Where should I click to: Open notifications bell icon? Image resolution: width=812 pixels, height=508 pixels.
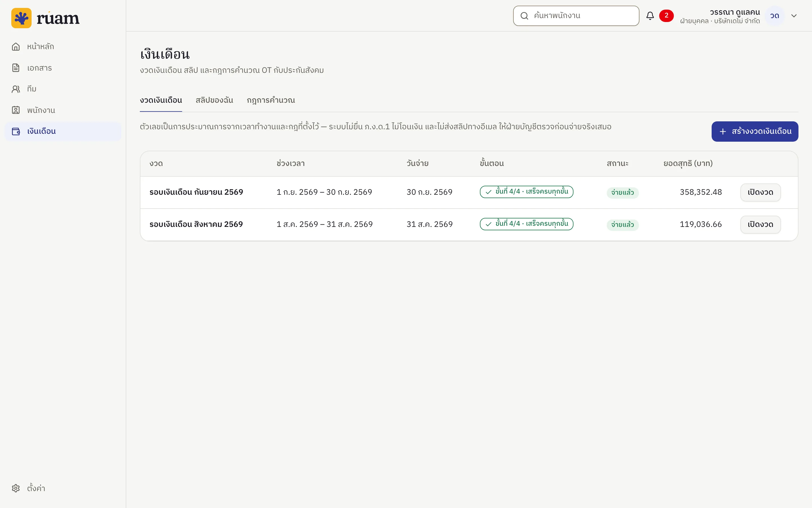(650, 16)
